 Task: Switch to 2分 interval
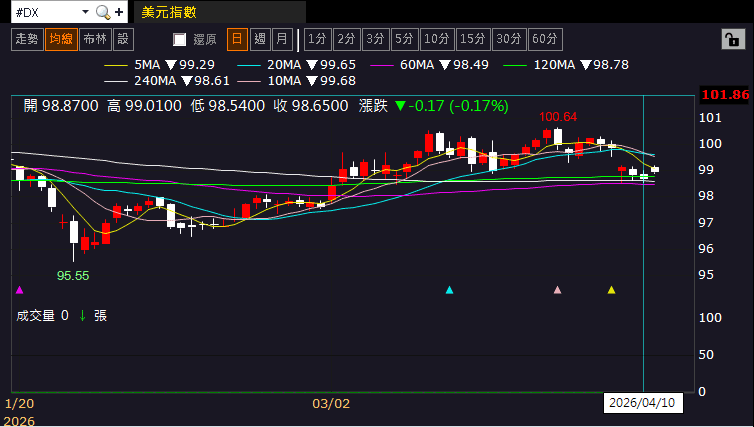346,39
